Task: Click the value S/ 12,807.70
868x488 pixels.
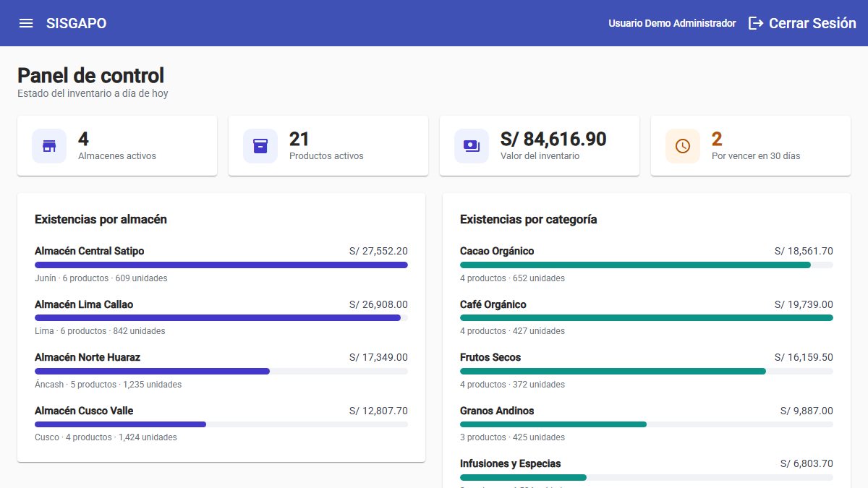Action: pyautogui.click(x=378, y=411)
